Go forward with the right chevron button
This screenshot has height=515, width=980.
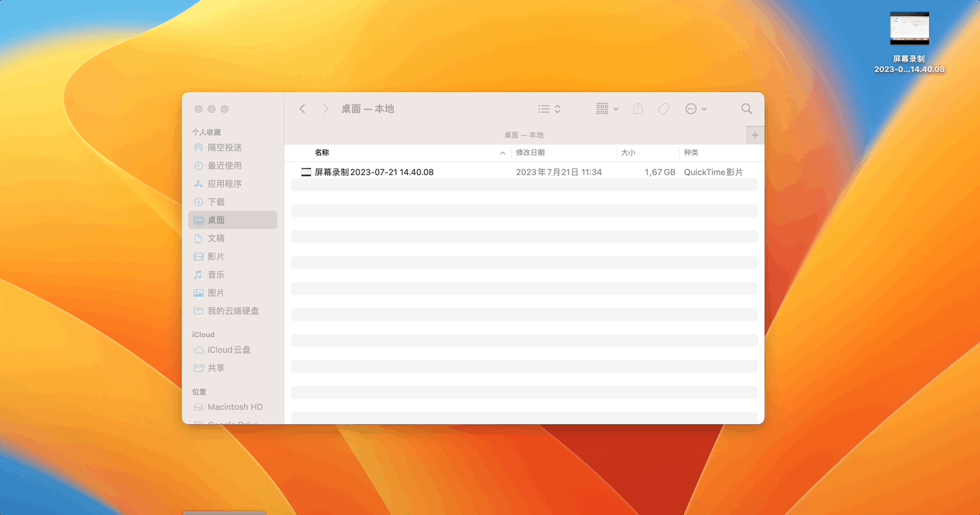tap(326, 109)
